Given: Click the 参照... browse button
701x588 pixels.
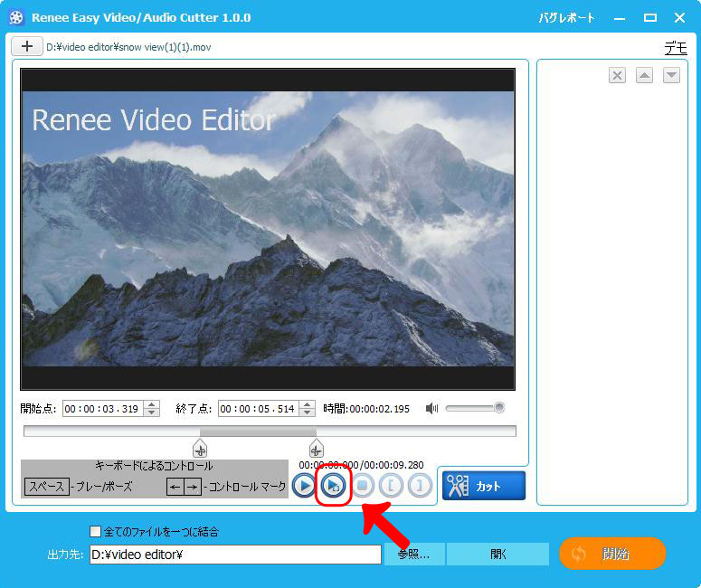Looking at the screenshot, I should tap(414, 555).
